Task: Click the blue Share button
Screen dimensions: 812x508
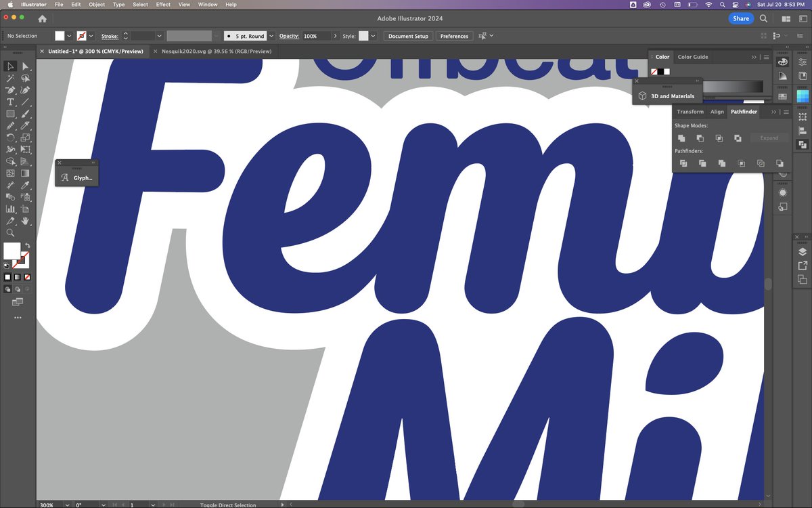Action: tap(741, 18)
